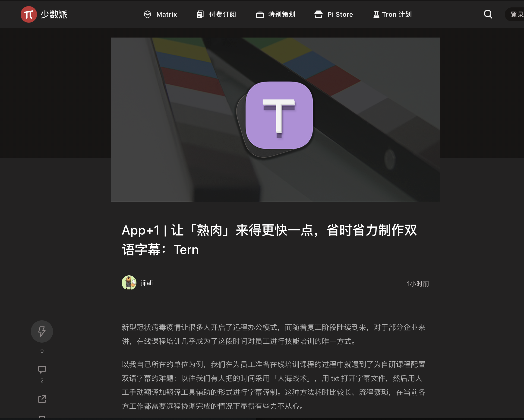
Task: Click the 少数派 site name text
Action: 54,14
